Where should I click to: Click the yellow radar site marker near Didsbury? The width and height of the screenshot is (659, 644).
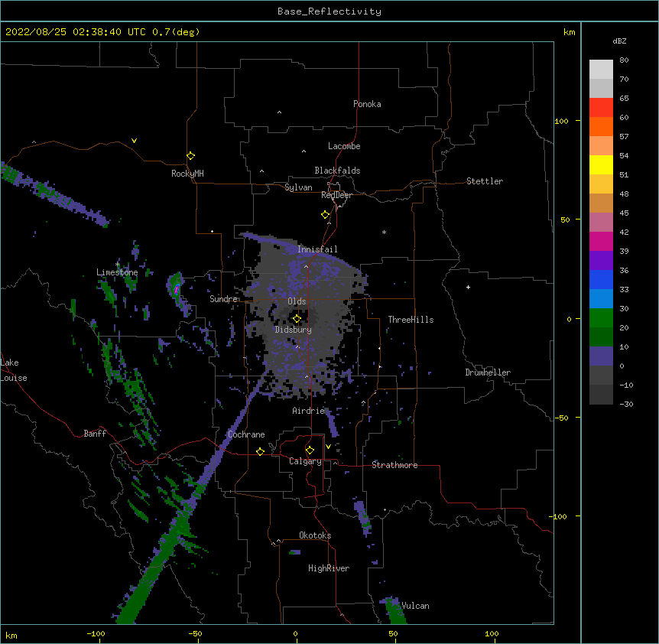tap(297, 318)
